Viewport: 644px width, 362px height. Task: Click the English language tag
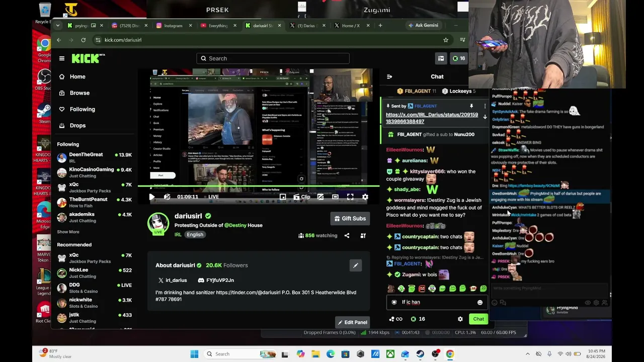pos(195,235)
